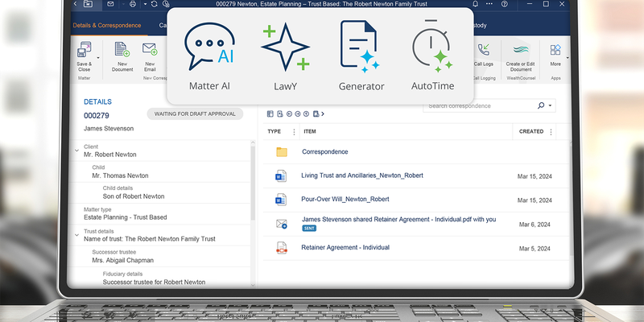Click the details scrollbar down arrow
This screenshot has height=322, width=644.
253,285
